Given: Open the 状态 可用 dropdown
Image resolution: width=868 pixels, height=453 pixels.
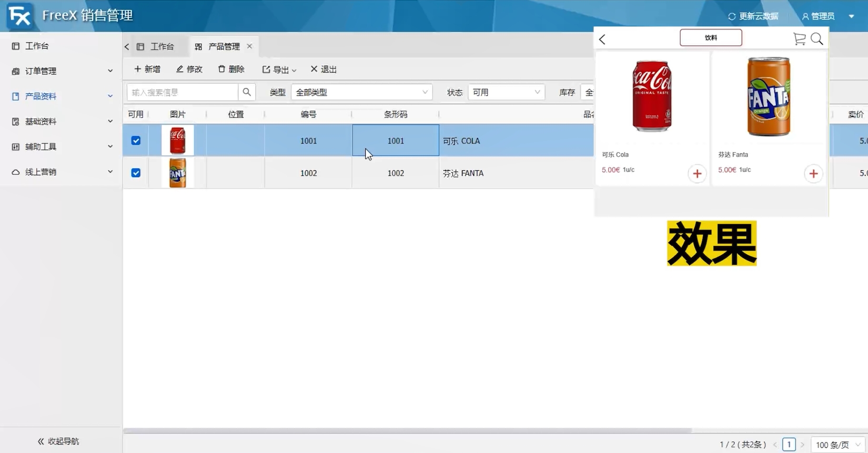Looking at the screenshot, I should click(506, 92).
